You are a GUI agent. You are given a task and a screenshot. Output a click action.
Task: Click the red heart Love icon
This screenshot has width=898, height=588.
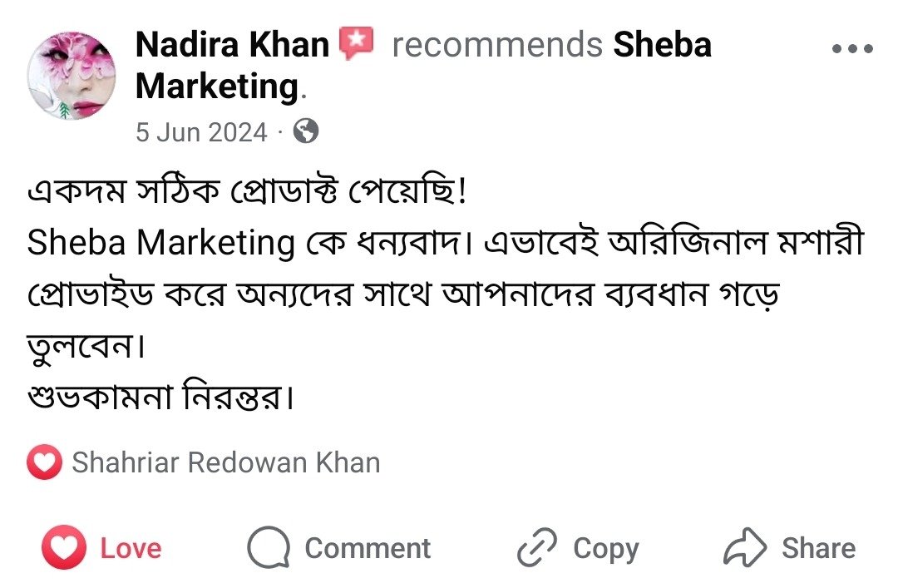point(63,548)
